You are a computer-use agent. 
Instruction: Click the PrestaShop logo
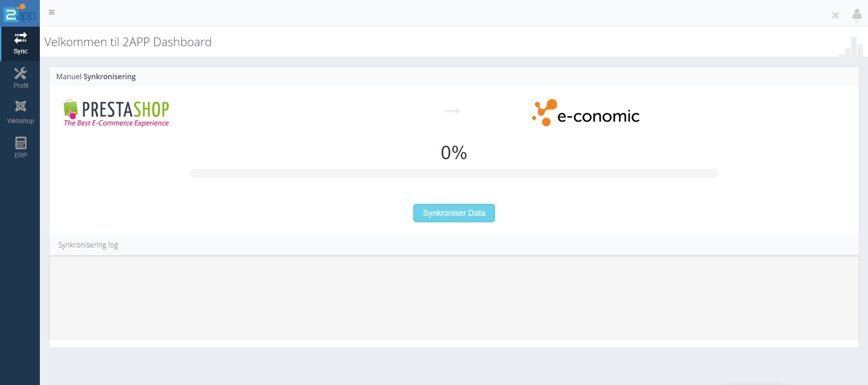tap(116, 112)
